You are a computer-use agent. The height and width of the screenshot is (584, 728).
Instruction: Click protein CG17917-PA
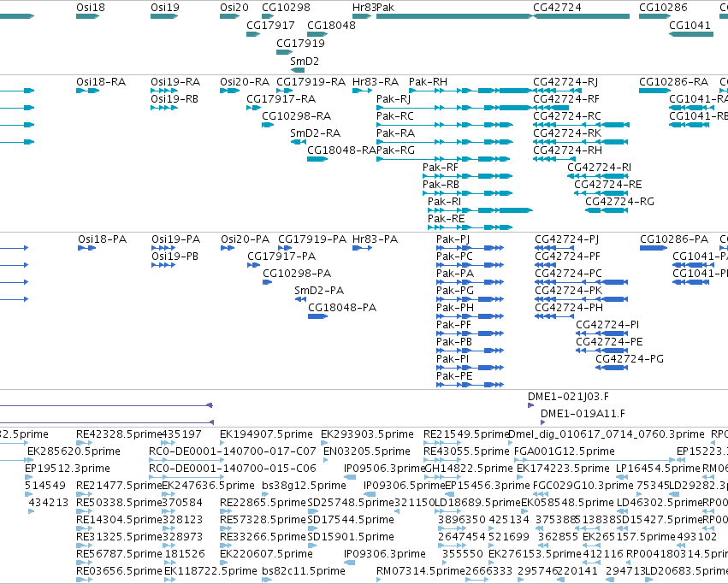(x=281, y=257)
